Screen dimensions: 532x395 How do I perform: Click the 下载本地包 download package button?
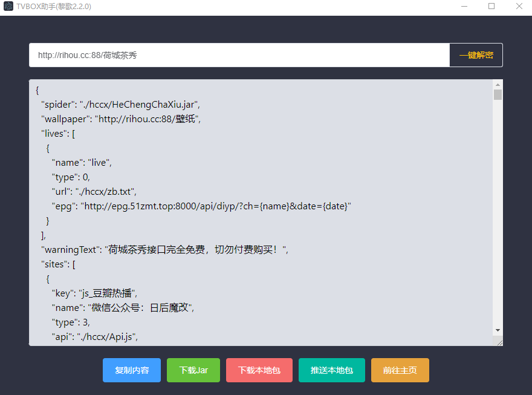pyautogui.click(x=259, y=370)
